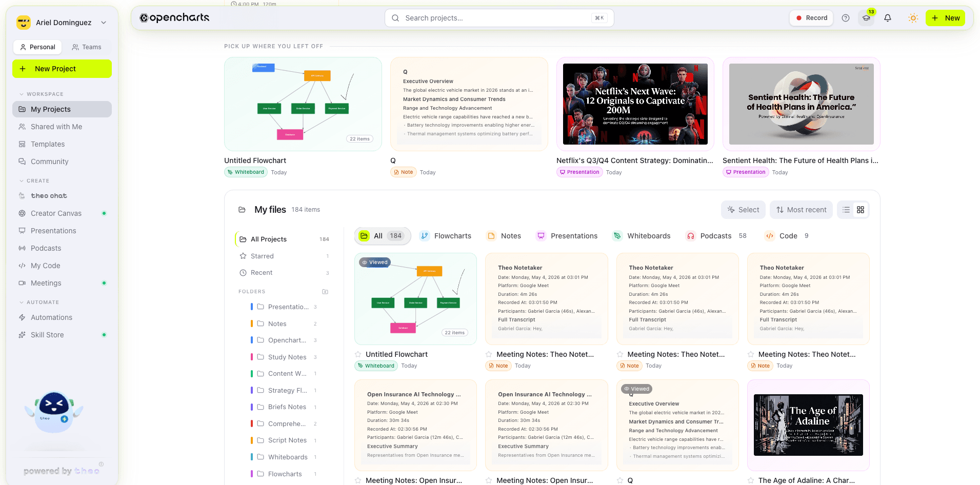The image size is (980, 485).
Task: Open Podcasts in the sidebar
Action: 62,248
